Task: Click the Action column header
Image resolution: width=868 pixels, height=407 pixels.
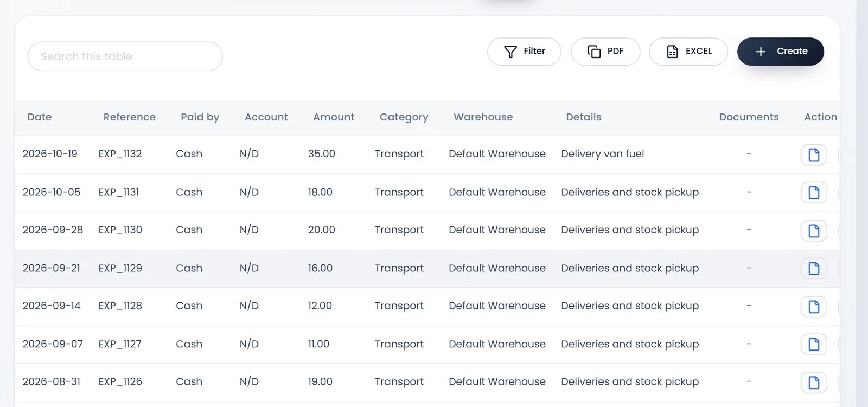Action: point(821,117)
